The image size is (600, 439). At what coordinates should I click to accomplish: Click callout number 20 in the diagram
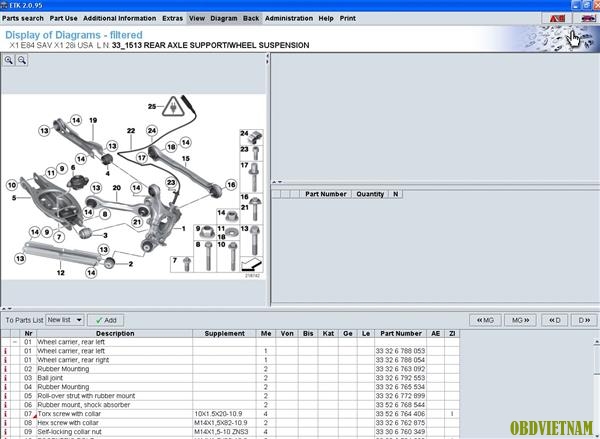click(x=117, y=188)
